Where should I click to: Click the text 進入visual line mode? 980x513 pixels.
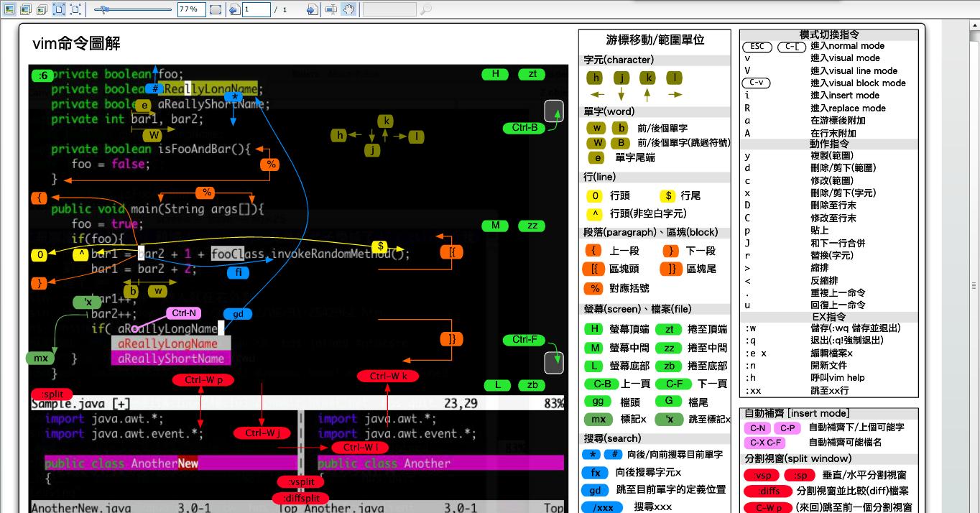pos(854,70)
